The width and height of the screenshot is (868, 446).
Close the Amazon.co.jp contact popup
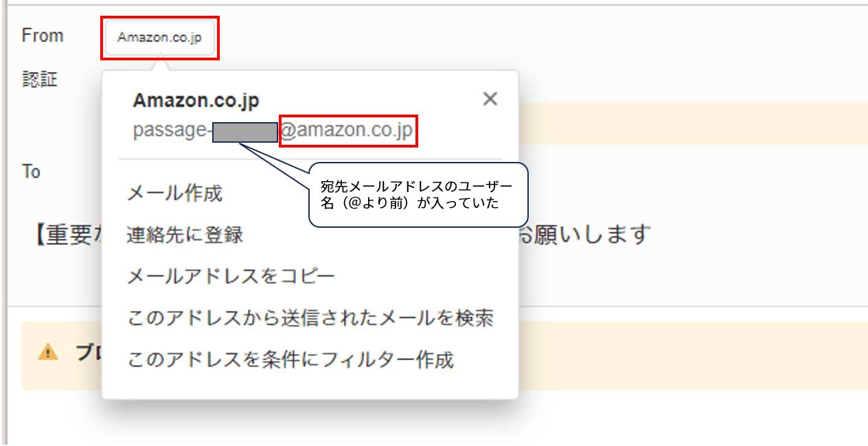(x=490, y=99)
